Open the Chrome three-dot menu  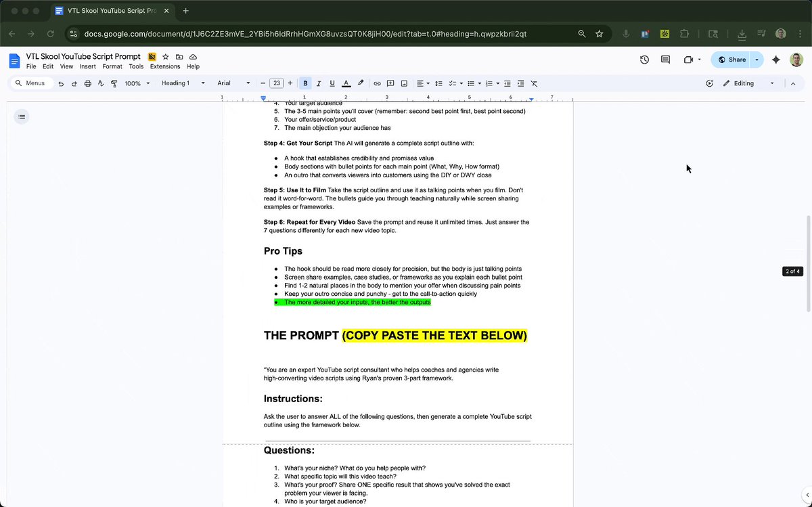click(800, 34)
